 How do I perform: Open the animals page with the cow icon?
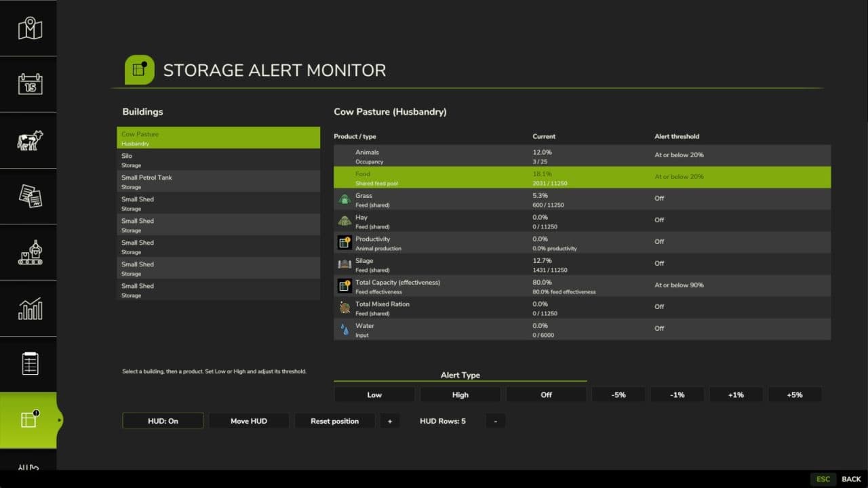pos(30,140)
